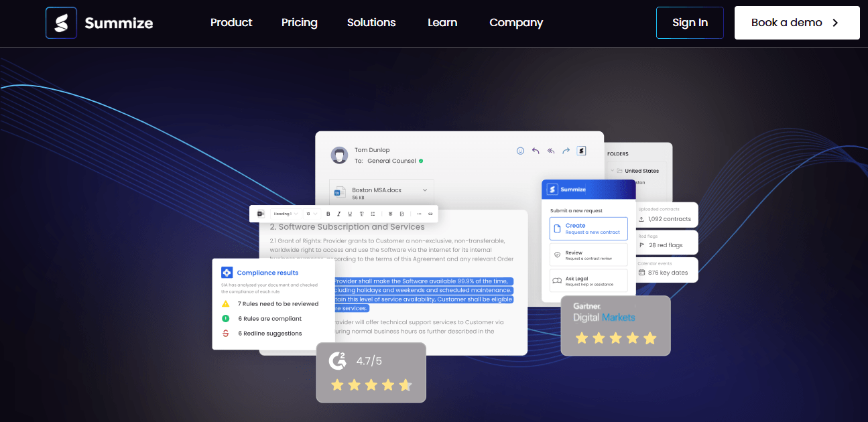This screenshot has width=868, height=422.
Task: Click the Summize add-in icon in the email
Action: [581, 151]
